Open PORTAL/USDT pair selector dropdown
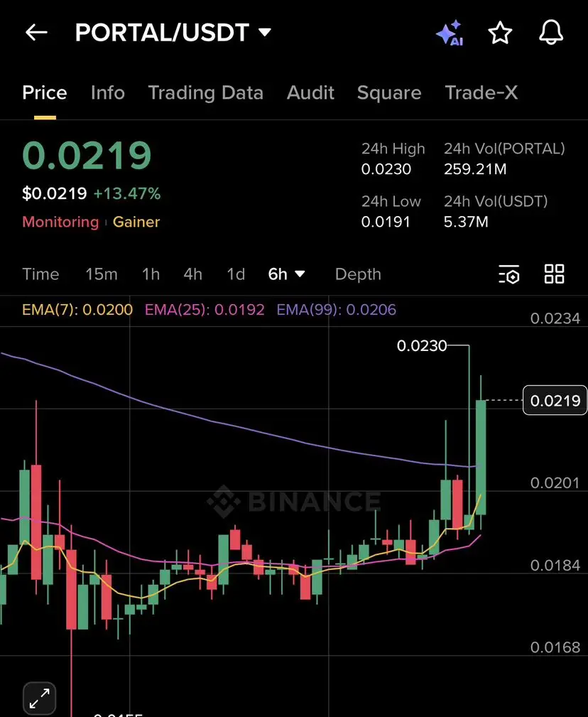This screenshot has width=588, height=717. pos(173,33)
